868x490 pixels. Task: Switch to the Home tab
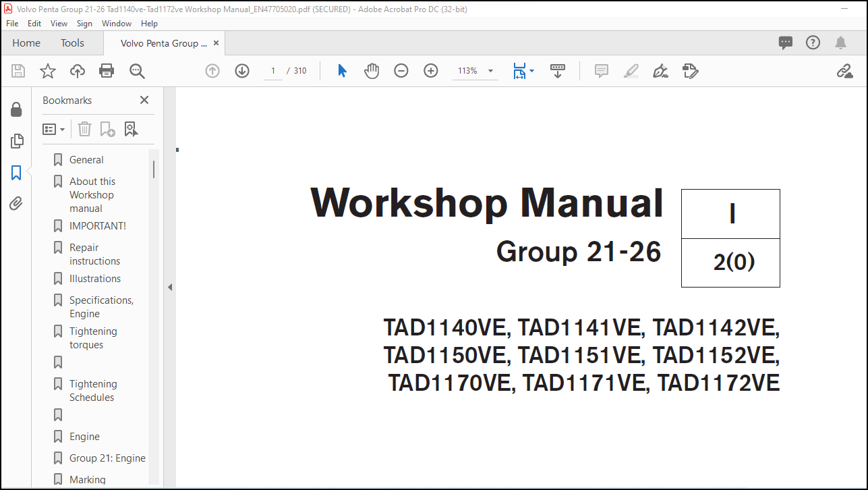click(x=26, y=43)
